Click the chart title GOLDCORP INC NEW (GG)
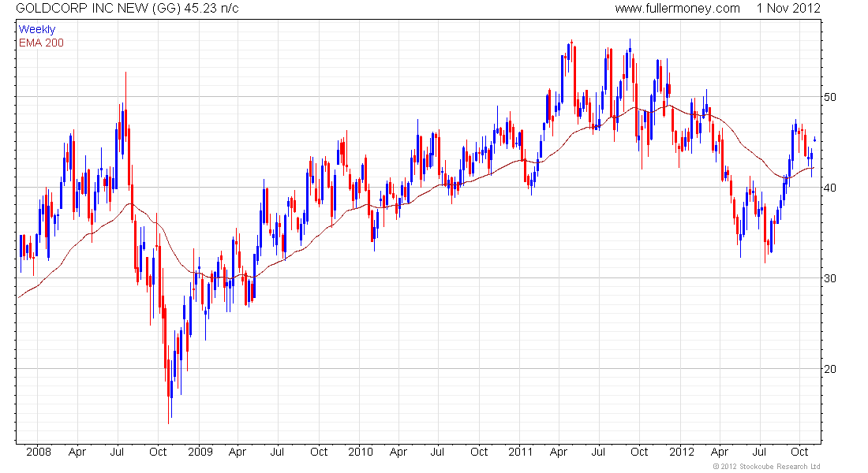 click(x=99, y=9)
